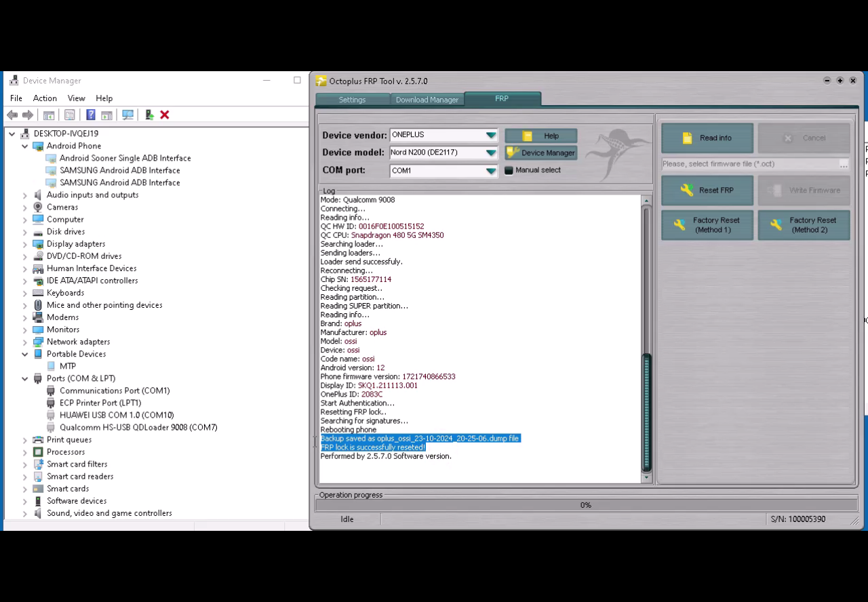Expand the IDE ATA/ATAPI controllers node
868x602 pixels.
pyautogui.click(x=25, y=281)
